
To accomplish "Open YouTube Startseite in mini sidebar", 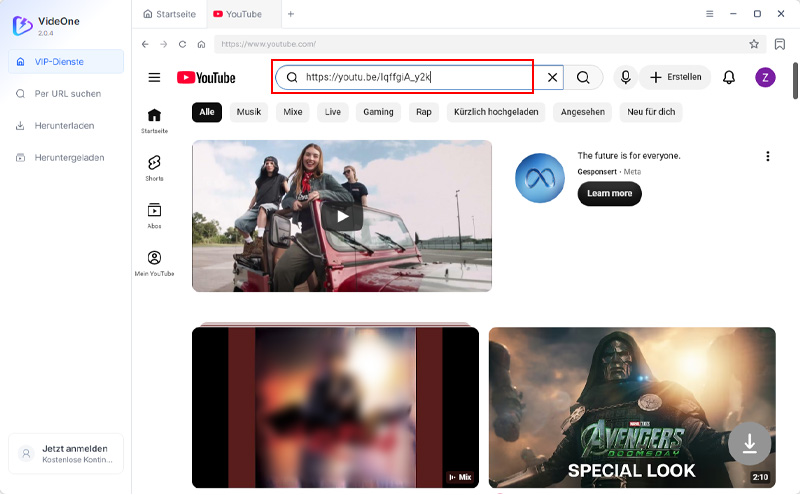I will click(x=154, y=121).
